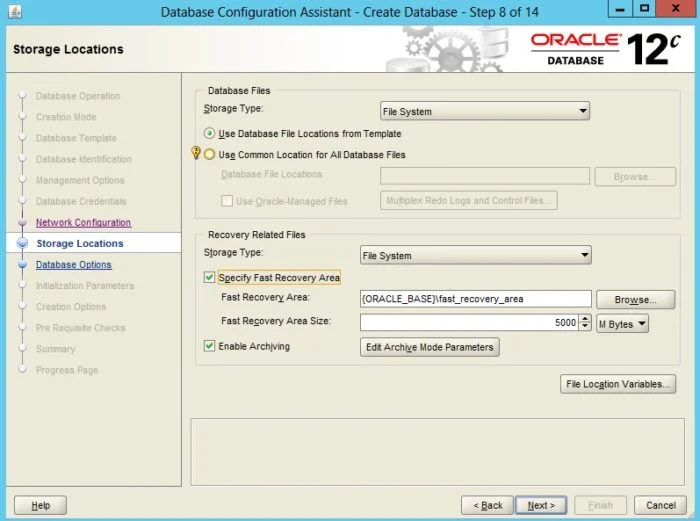Image resolution: width=700 pixels, height=521 pixels.
Task: Click the Java application icon in title bar
Action: (x=14, y=11)
